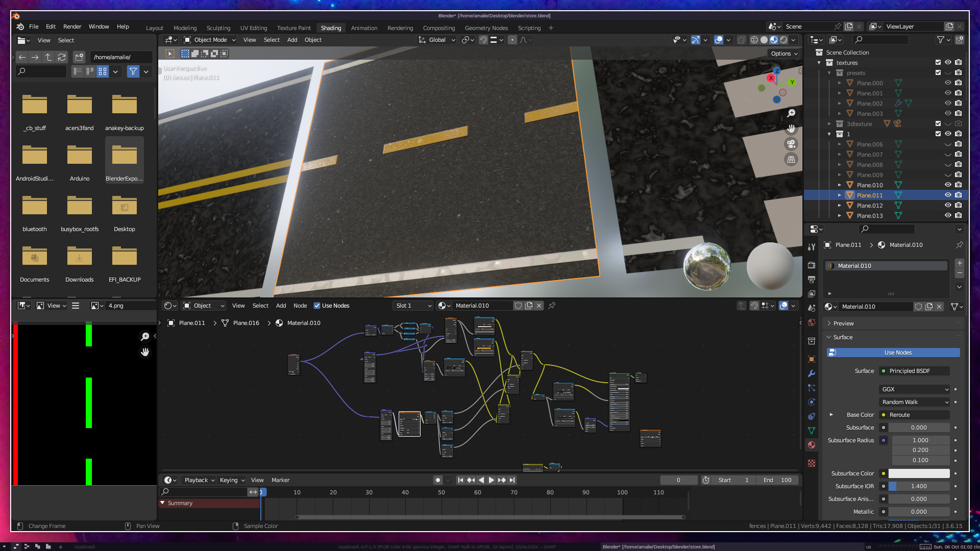The image size is (980, 551).
Task: Open the Object Mode dropdown
Action: (x=210, y=40)
